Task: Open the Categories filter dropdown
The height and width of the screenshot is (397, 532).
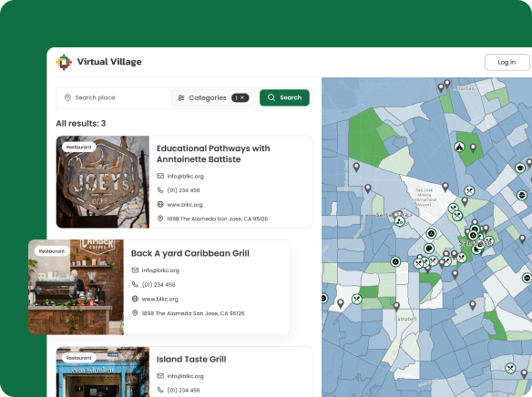Action: click(x=213, y=97)
